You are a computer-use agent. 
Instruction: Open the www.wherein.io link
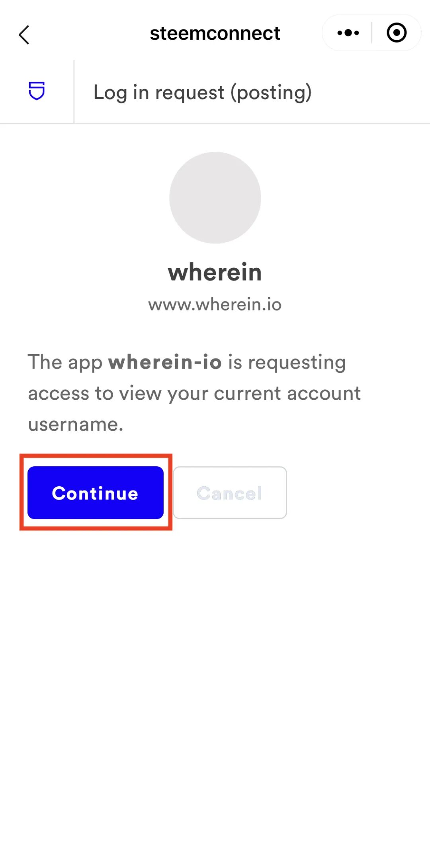215,304
